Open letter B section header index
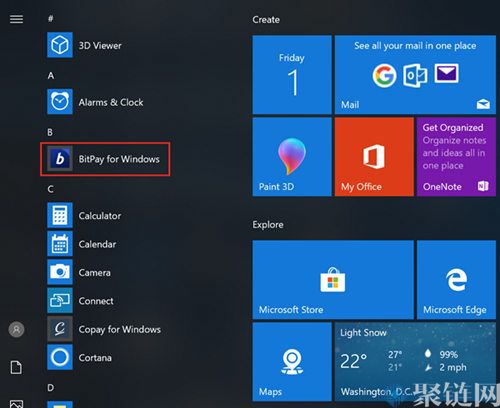This screenshot has width=500, height=408. 50,132
